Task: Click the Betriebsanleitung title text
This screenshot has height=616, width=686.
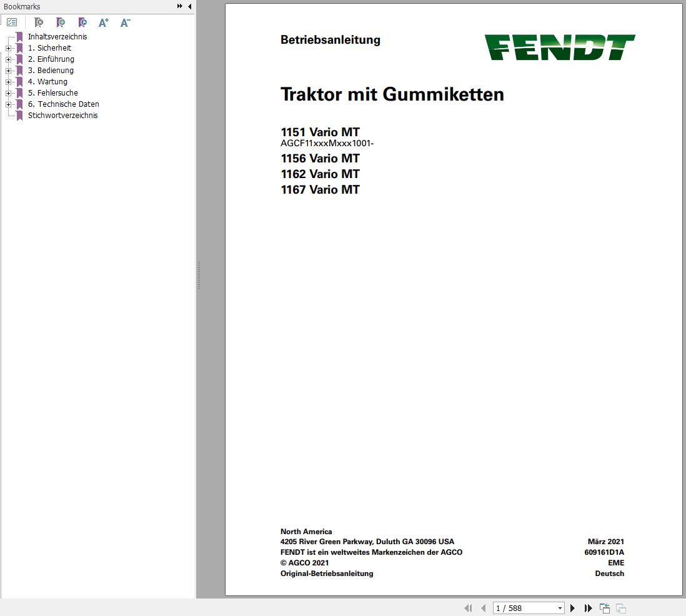Action: tap(331, 40)
